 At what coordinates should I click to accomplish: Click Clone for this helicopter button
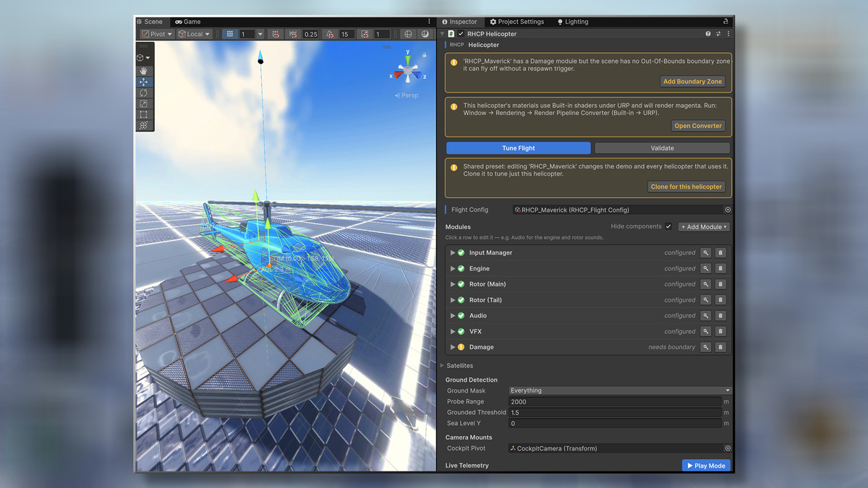(x=686, y=187)
